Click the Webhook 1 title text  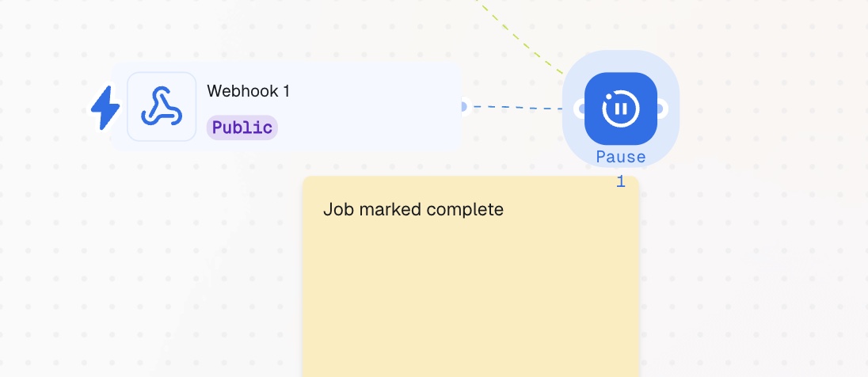tap(248, 91)
